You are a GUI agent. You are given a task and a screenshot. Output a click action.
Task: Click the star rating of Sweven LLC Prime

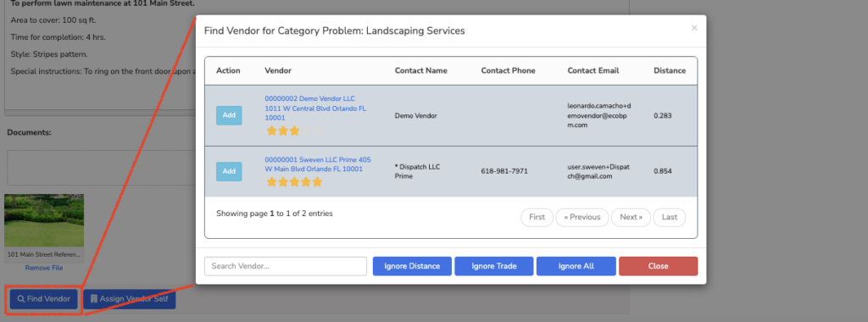tap(294, 181)
